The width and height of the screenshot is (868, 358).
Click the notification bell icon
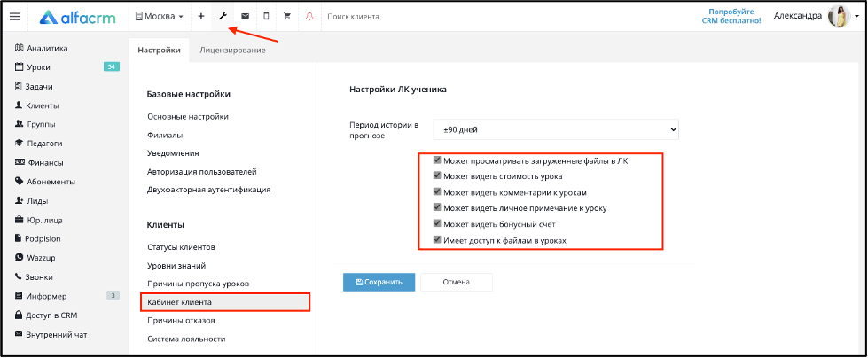click(309, 16)
